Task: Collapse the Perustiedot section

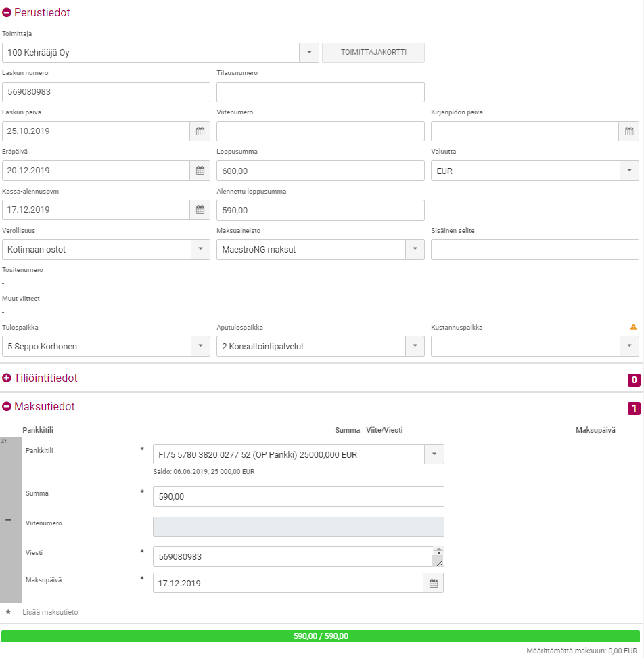Action: [7, 13]
